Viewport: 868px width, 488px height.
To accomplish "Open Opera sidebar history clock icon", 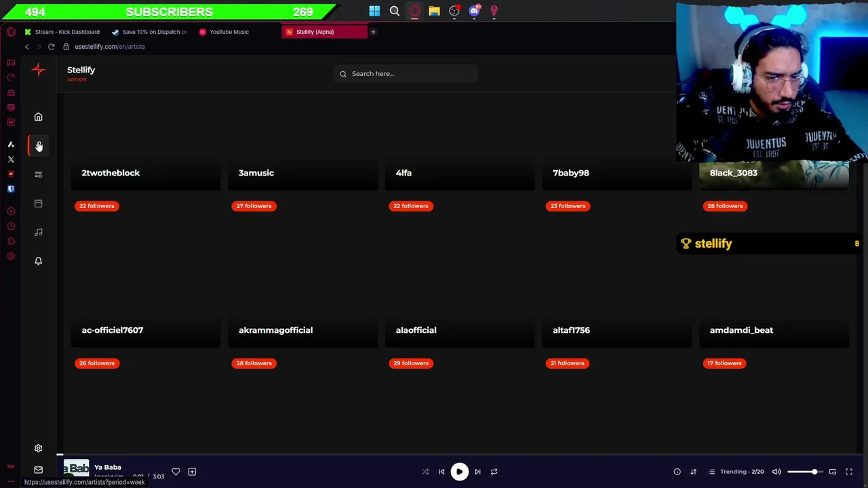I will pos(11,226).
